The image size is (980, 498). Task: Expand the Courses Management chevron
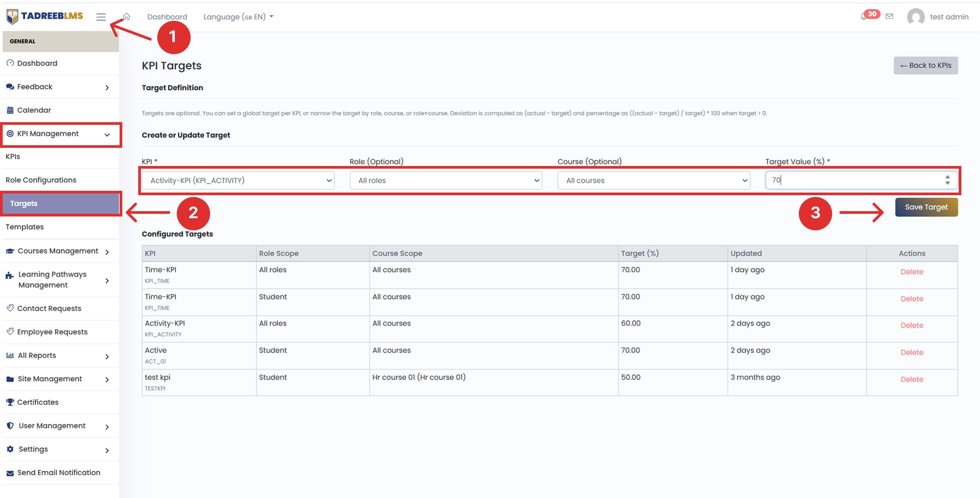(107, 252)
